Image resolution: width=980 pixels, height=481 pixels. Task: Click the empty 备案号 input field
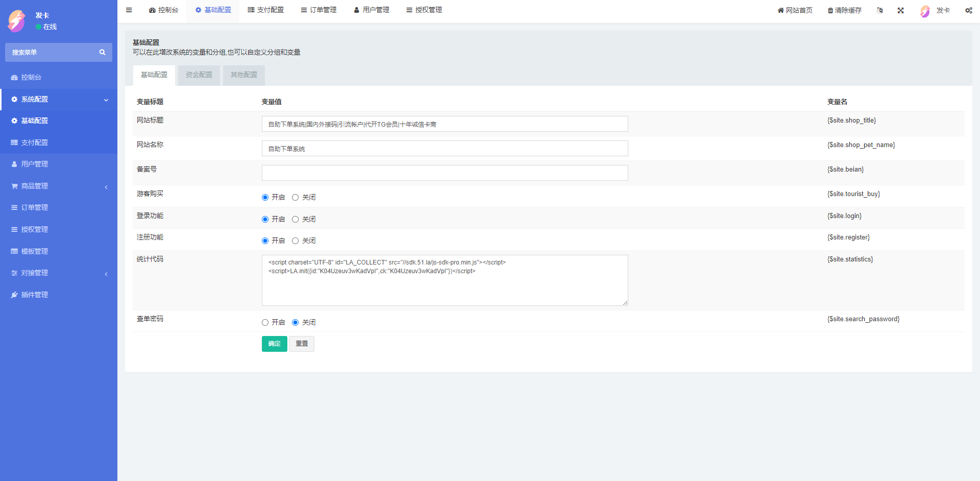(445, 173)
